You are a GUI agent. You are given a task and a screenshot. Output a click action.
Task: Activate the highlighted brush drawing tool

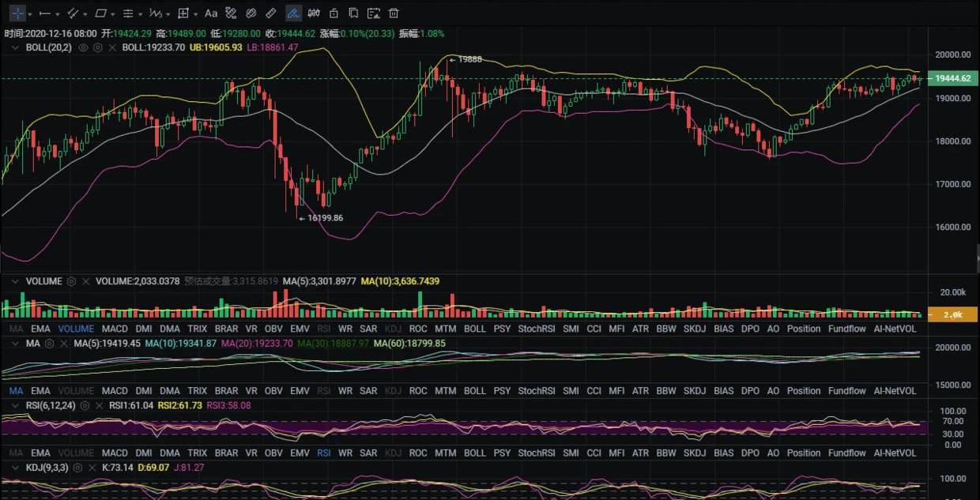292,13
